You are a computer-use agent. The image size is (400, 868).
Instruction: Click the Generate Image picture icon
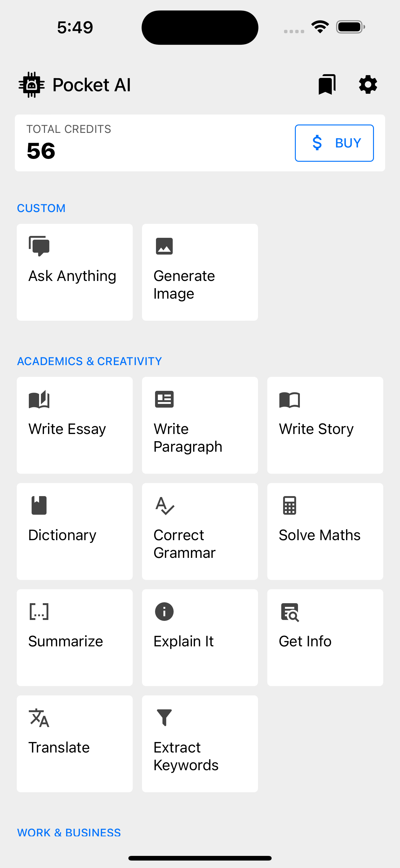click(164, 246)
